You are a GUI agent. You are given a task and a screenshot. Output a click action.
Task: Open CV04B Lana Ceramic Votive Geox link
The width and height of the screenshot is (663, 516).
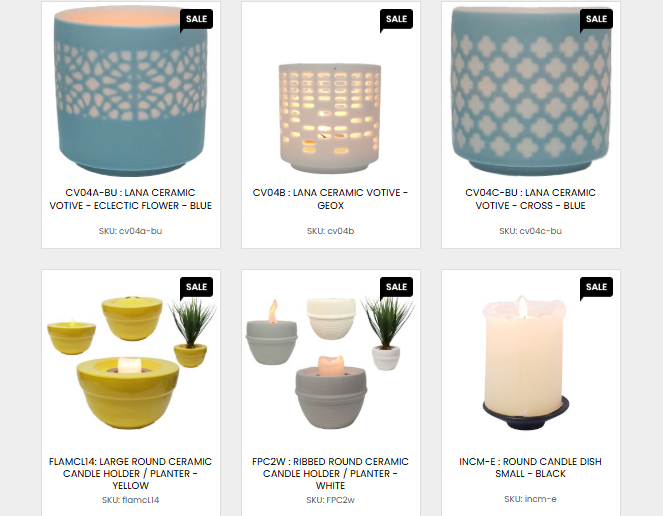[x=330, y=199]
